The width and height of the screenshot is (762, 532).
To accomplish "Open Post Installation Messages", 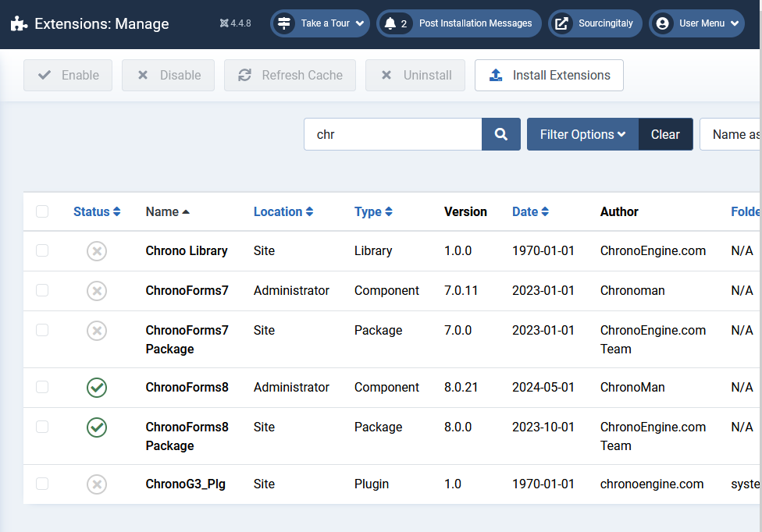I will 459,23.
